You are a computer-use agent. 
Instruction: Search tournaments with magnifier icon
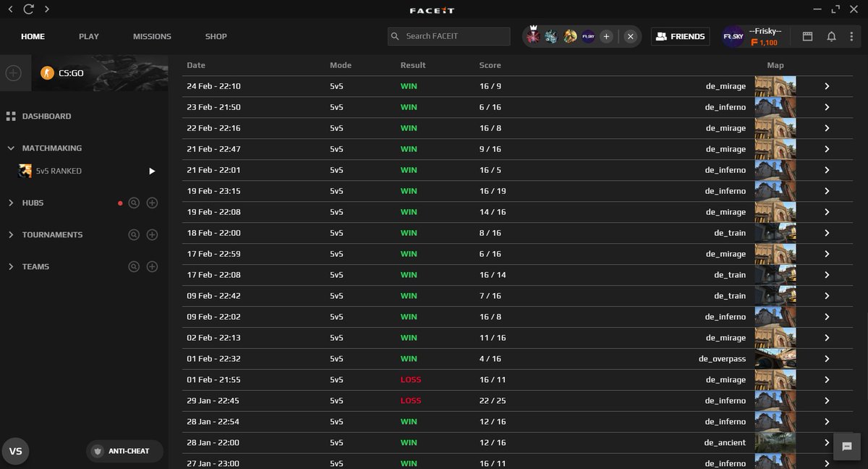[134, 235]
